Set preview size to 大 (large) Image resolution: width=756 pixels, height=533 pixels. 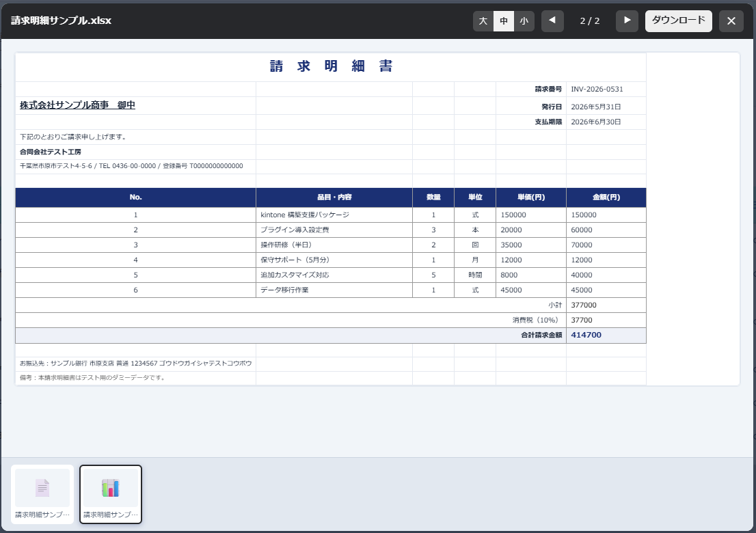point(483,20)
